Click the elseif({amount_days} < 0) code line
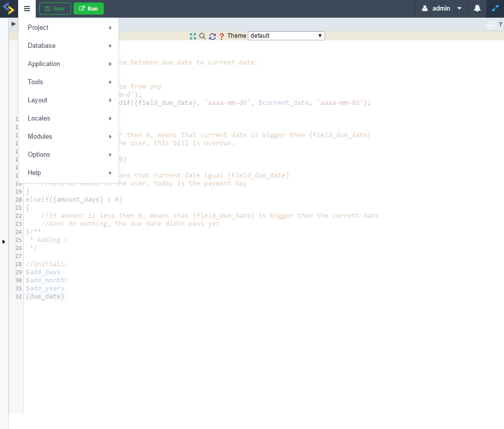Screen dimensions: 504x429 click(74, 200)
